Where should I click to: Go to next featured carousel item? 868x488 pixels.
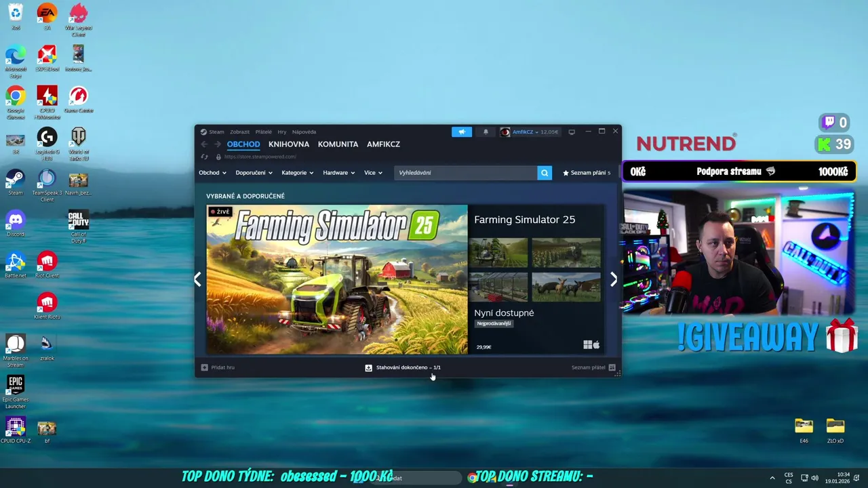pyautogui.click(x=614, y=279)
